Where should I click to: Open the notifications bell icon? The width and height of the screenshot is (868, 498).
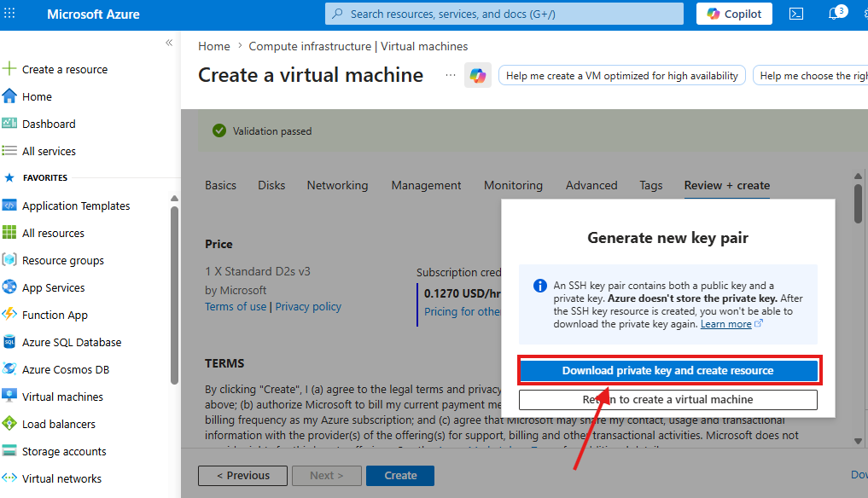click(834, 14)
